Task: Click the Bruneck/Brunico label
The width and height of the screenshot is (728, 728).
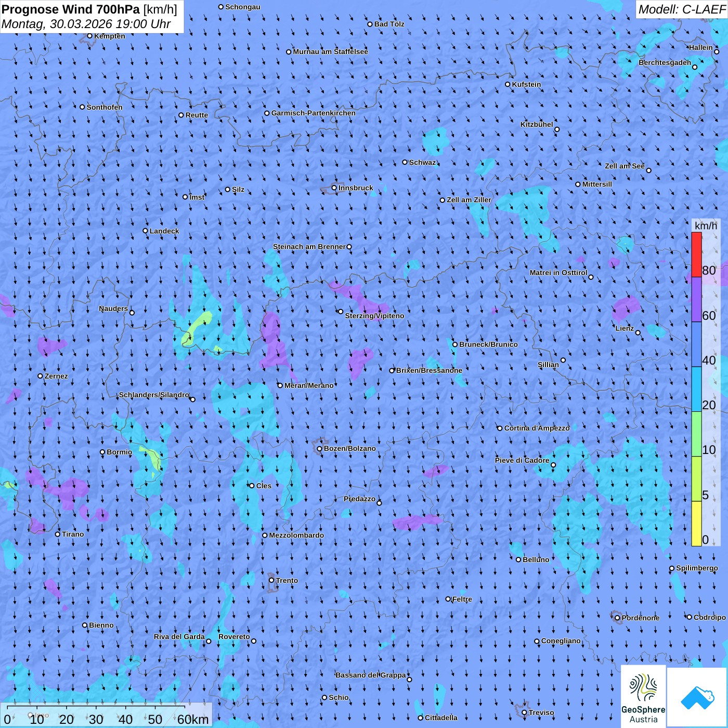Action: point(488,344)
